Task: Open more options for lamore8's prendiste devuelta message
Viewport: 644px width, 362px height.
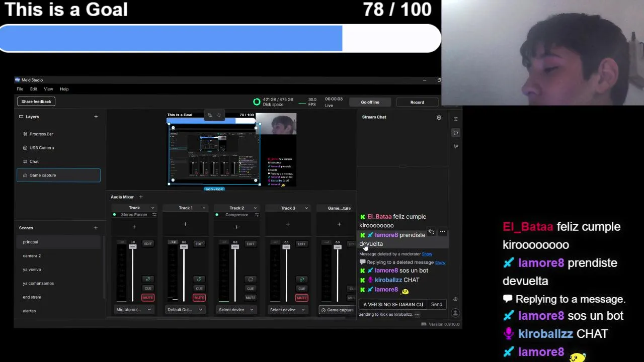Action: [442, 232]
